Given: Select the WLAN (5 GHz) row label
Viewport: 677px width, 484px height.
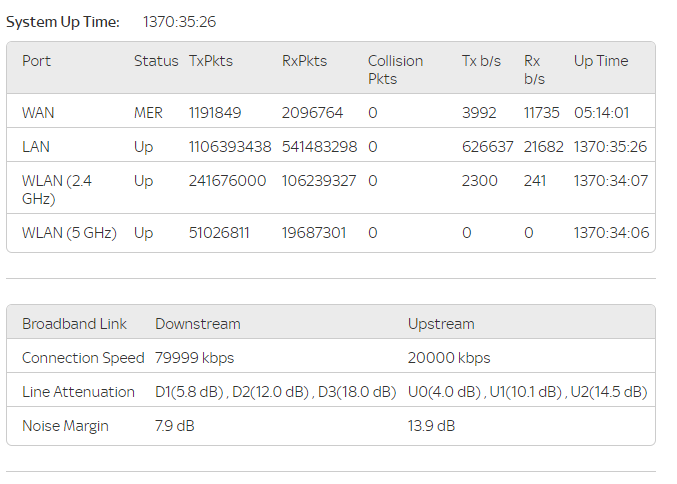Looking at the screenshot, I should tap(69, 233).
